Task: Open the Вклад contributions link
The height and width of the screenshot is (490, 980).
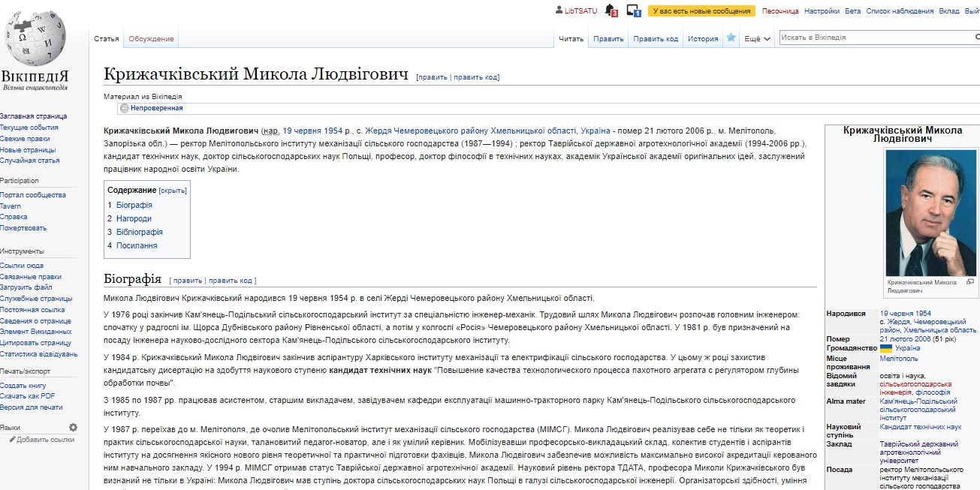Action: click(x=949, y=11)
